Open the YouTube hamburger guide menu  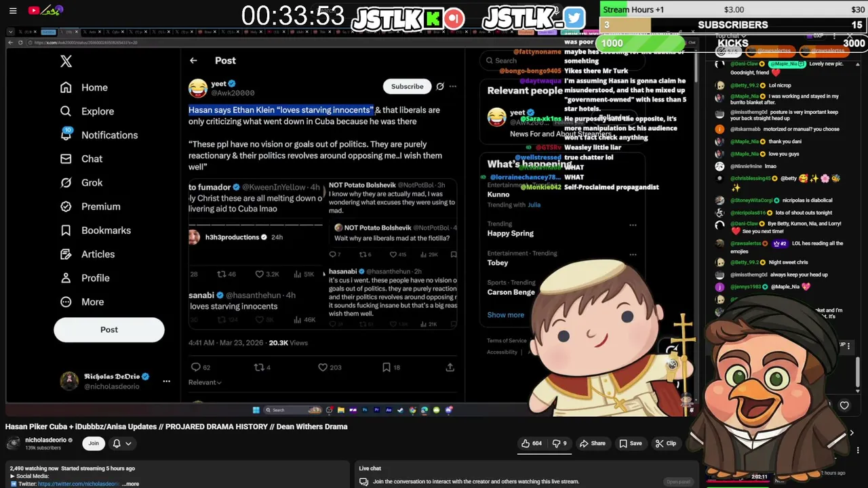click(12, 10)
